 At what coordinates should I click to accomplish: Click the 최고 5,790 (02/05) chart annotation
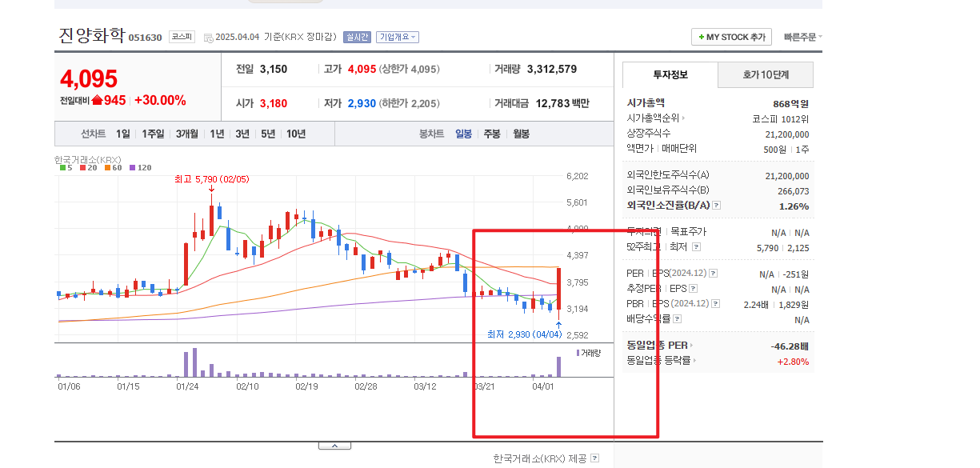pyautogui.click(x=210, y=179)
